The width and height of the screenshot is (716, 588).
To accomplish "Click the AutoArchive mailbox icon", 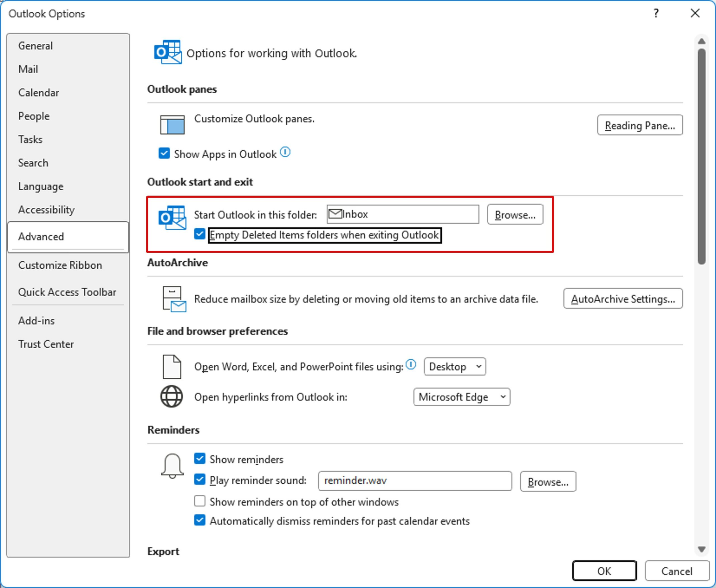I will pyautogui.click(x=174, y=299).
